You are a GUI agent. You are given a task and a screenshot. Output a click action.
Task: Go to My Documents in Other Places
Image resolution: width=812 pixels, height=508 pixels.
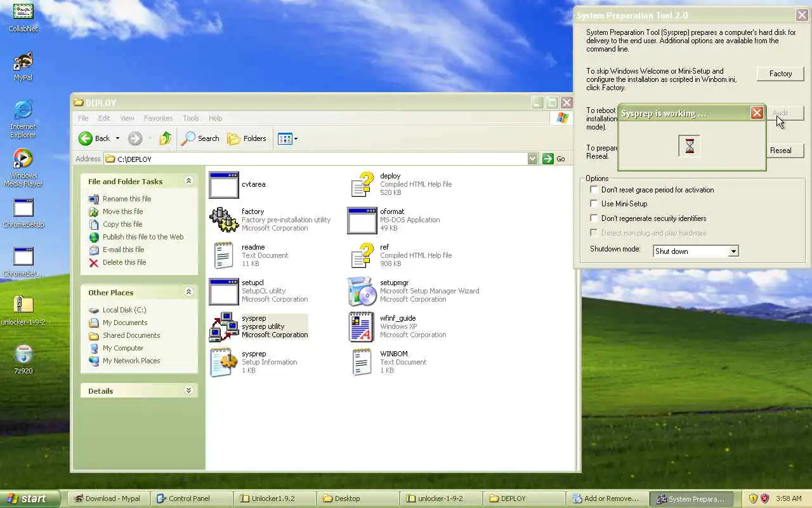tap(125, 323)
